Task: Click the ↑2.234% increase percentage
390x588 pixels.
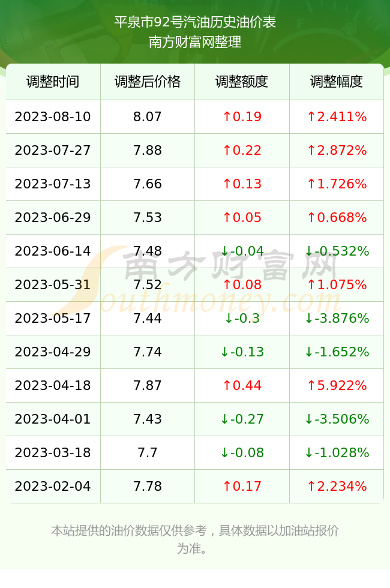Action: click(337, 487)
